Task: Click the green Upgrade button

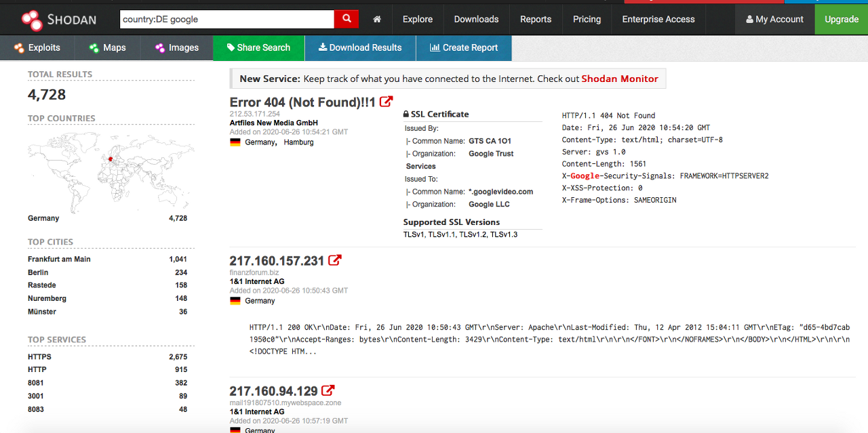Action: (x=842, y=19)
